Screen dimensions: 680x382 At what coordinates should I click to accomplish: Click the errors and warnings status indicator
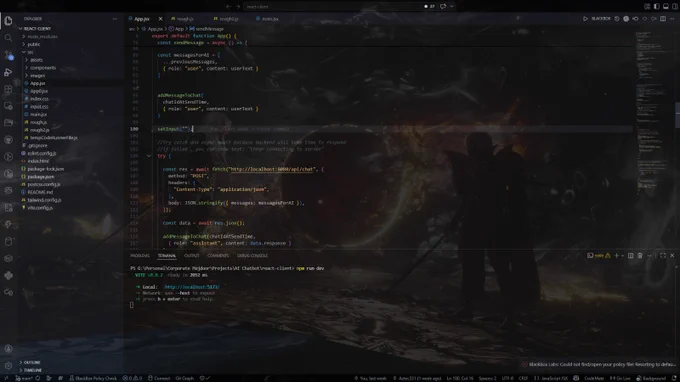pos(132,378)
